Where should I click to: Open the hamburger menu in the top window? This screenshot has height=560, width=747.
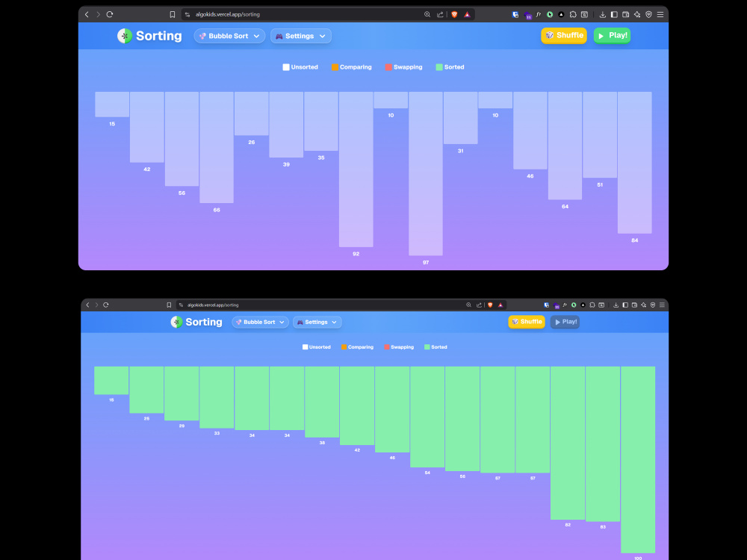tap(660, 14)
